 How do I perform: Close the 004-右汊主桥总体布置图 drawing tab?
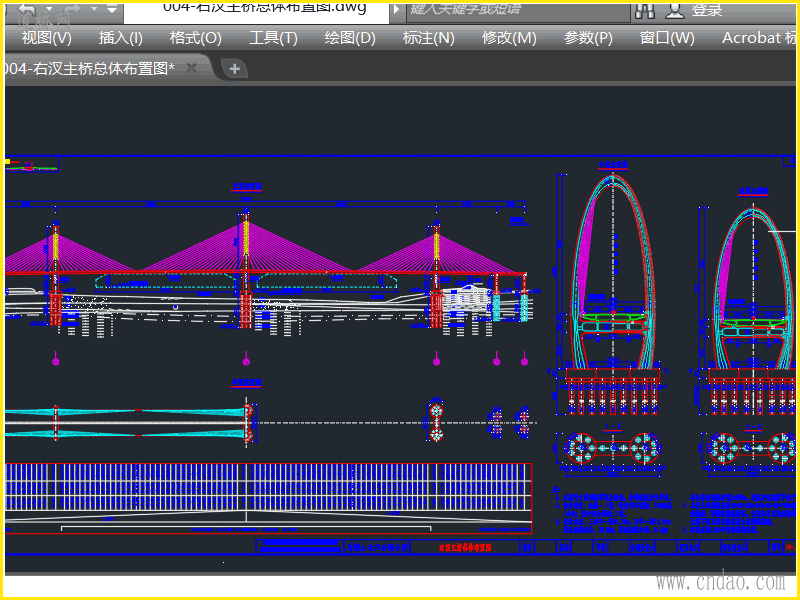point(191,68)
